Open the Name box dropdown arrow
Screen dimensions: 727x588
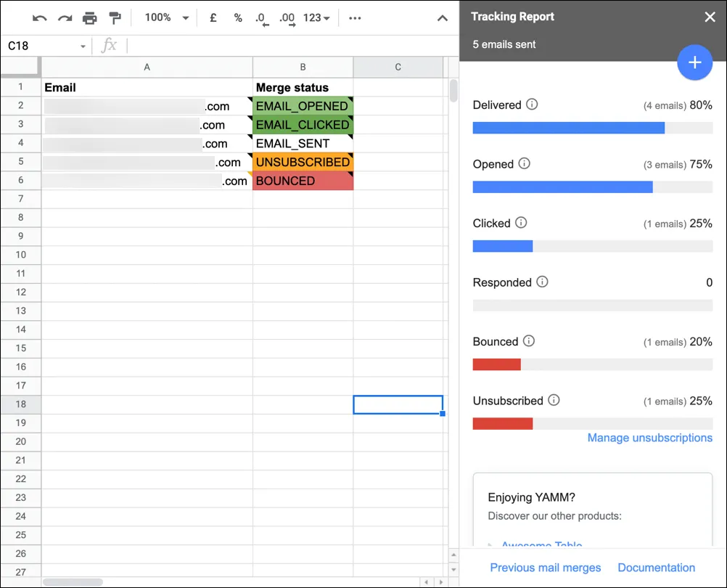83,46
